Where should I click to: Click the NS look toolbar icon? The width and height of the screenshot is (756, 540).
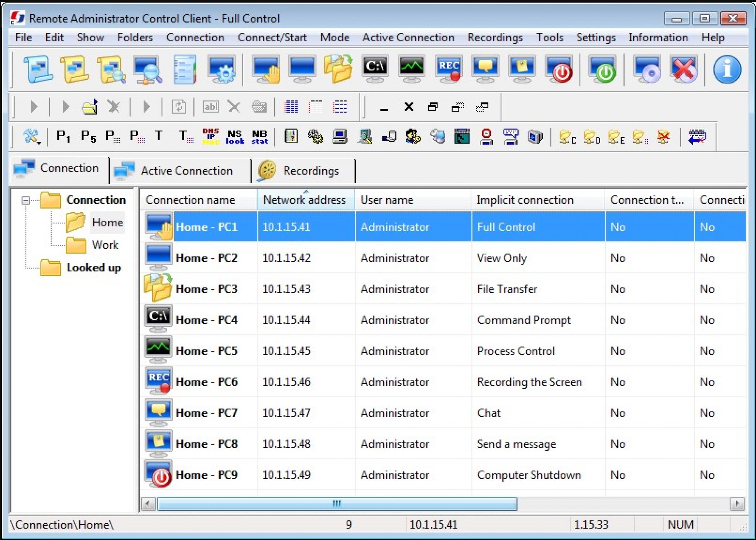coord(235,137)
